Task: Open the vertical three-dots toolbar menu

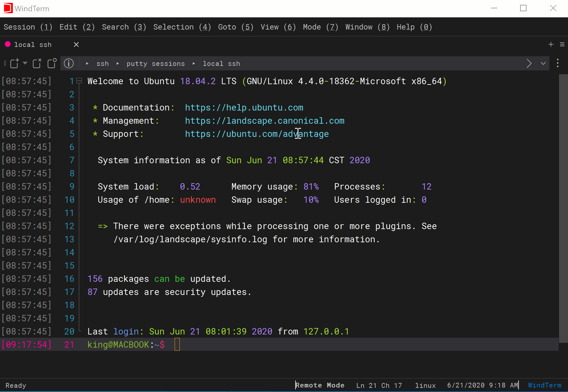Action: pos(558,63)
